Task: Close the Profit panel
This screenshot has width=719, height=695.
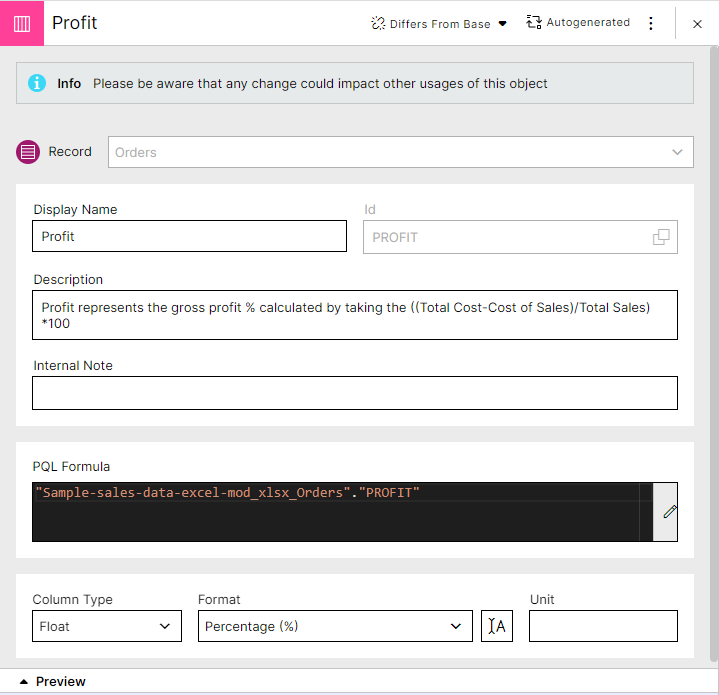Action: (x=697, y=24)
